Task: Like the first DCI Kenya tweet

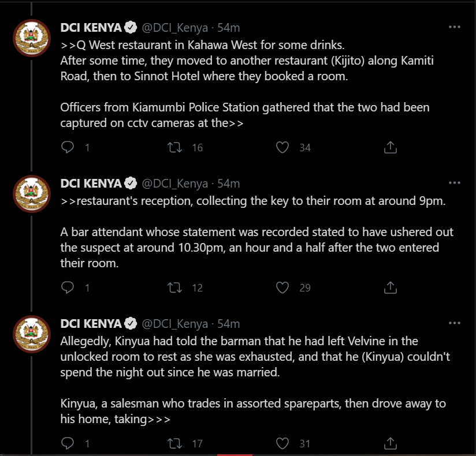Action: tap(282, 147)
